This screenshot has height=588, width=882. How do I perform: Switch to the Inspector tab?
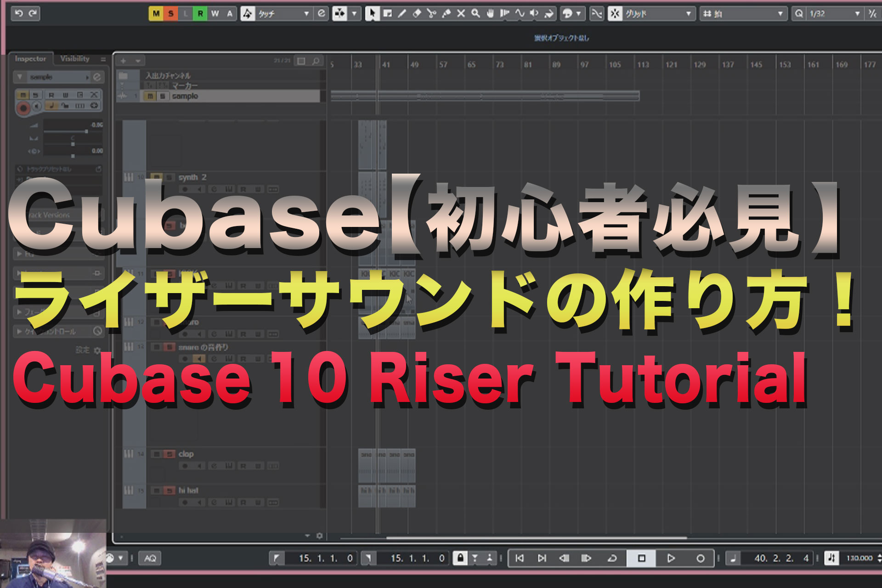pos(30,59)
